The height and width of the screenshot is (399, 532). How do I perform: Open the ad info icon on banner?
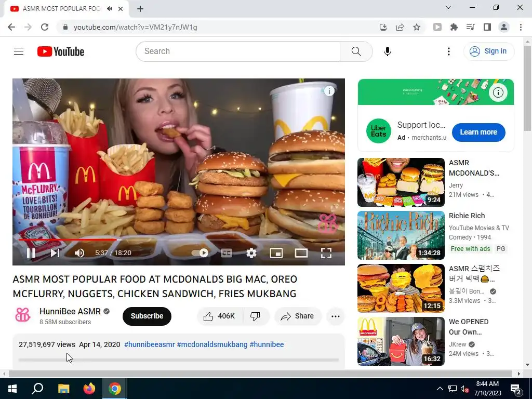point(498,92)
